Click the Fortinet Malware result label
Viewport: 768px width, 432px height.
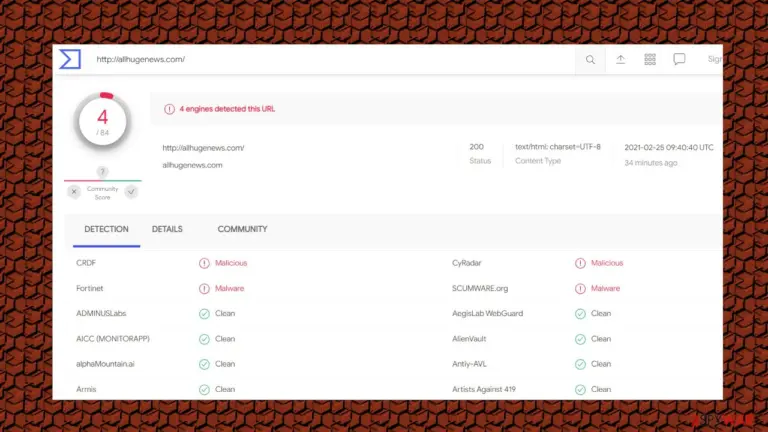click(229, 288)
